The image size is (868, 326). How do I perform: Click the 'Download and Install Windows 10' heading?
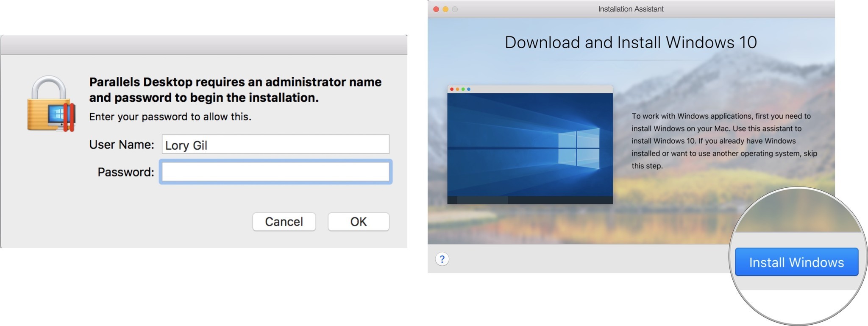coord(631,42)
